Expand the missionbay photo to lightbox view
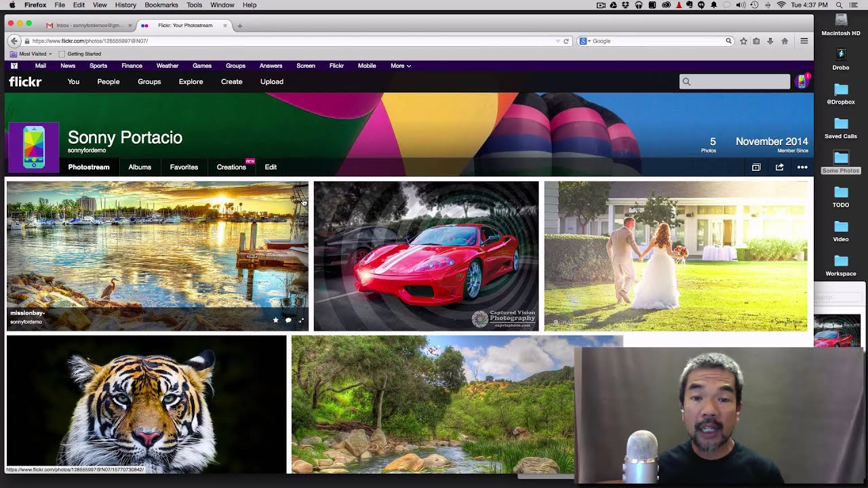 pyautogui.click(x=301, y=320)
